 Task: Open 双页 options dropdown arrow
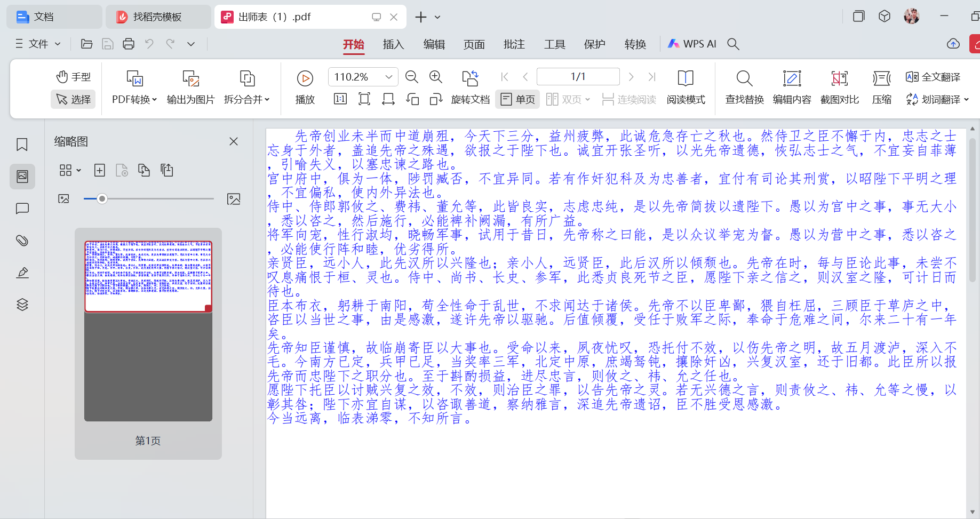pyautogui.click(x=587, y=99)
